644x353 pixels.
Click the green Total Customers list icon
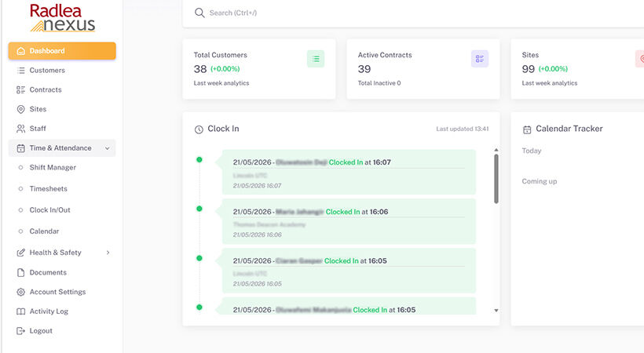pos(316,59)
